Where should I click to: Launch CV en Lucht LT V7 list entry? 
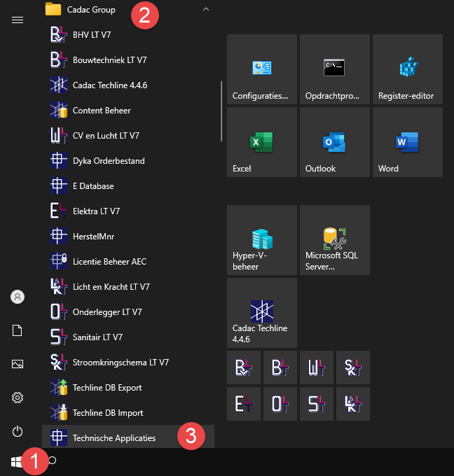(128, 135)
